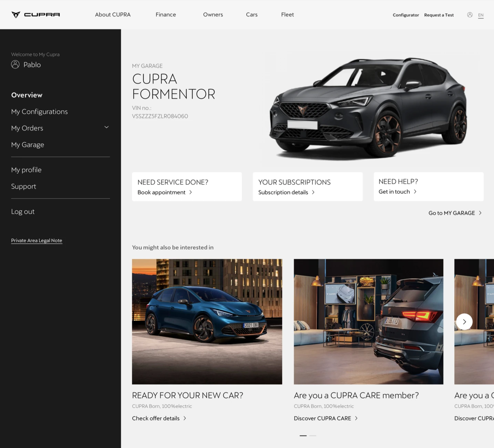Click the arrow next to Book appointment

point(191,192)
